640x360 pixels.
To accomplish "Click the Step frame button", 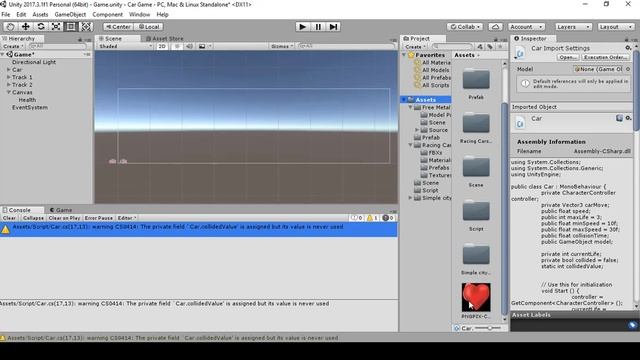I will coord(333,27).
